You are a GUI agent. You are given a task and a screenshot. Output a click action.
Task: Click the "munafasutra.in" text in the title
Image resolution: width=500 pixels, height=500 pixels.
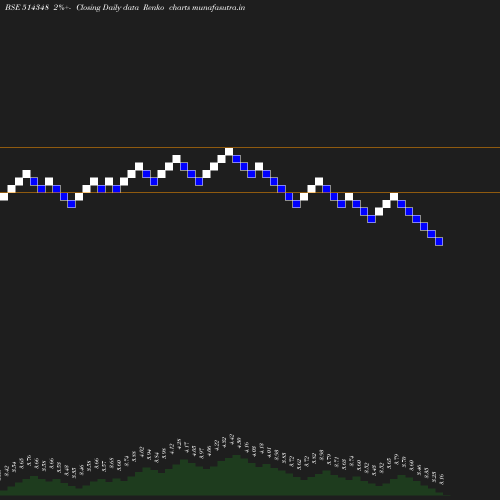tap(219, 7)
